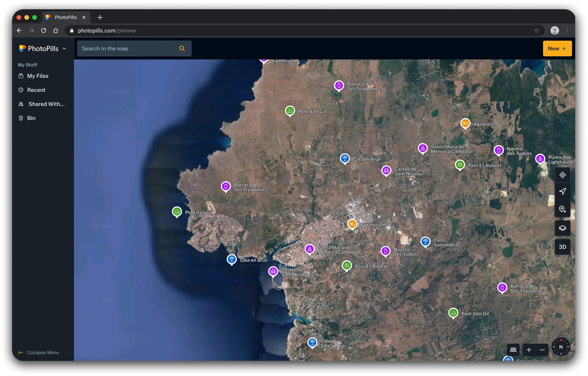Viewport: 588px width, 376px height.
Task: Click the grid view button beside zoom controls
Action: tap(513, 350)
